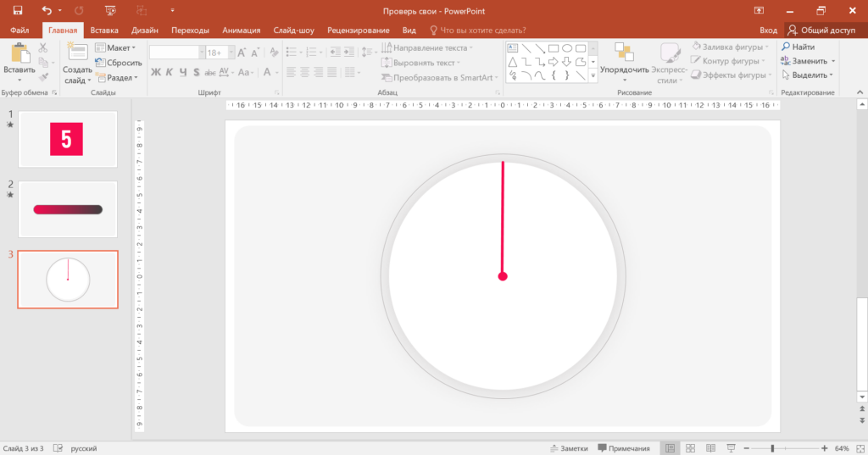Click the Общий доступ share button
Screen dimensions: 868x455
point(821,30)
